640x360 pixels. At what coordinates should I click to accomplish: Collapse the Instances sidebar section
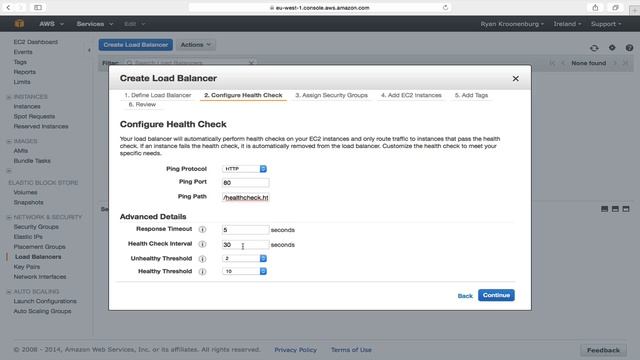[x=9, y=97]
